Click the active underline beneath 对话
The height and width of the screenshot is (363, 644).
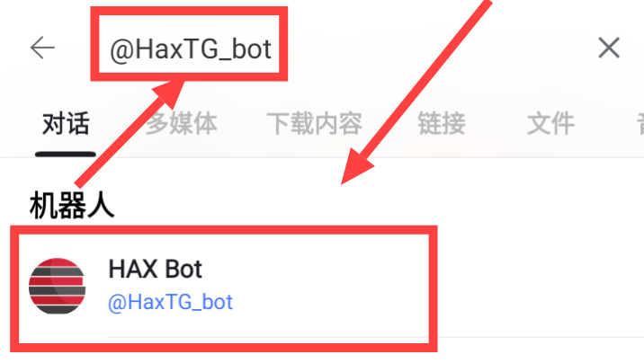click(x=66, y=155)
